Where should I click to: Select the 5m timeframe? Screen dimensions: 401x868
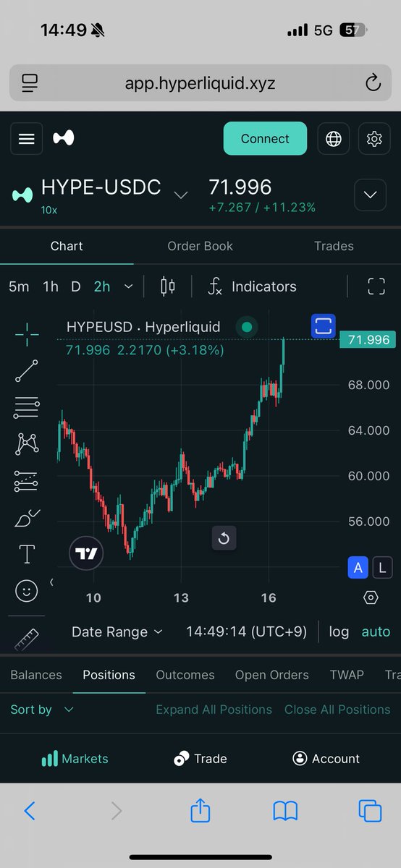tap(19, 286)
